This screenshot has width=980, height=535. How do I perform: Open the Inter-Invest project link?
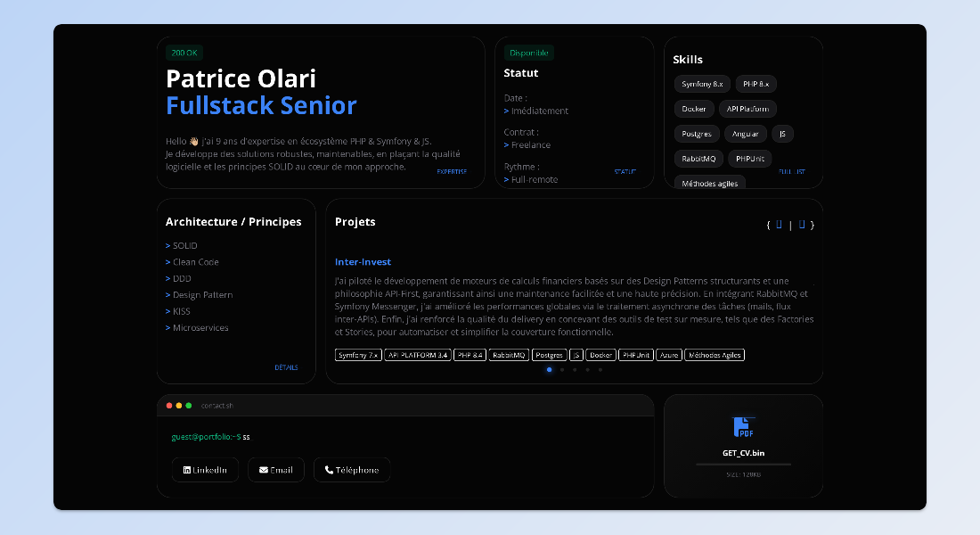tap(363, 261)
